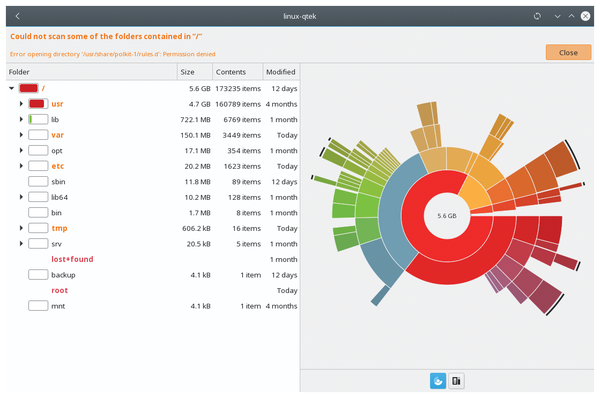
Task: Expand the tmp folder
Action: click(21, 228)
